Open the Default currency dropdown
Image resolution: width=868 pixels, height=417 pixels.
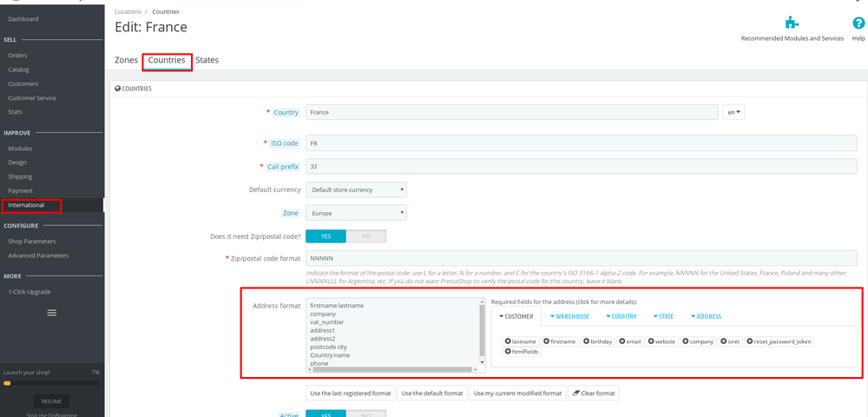356,189
